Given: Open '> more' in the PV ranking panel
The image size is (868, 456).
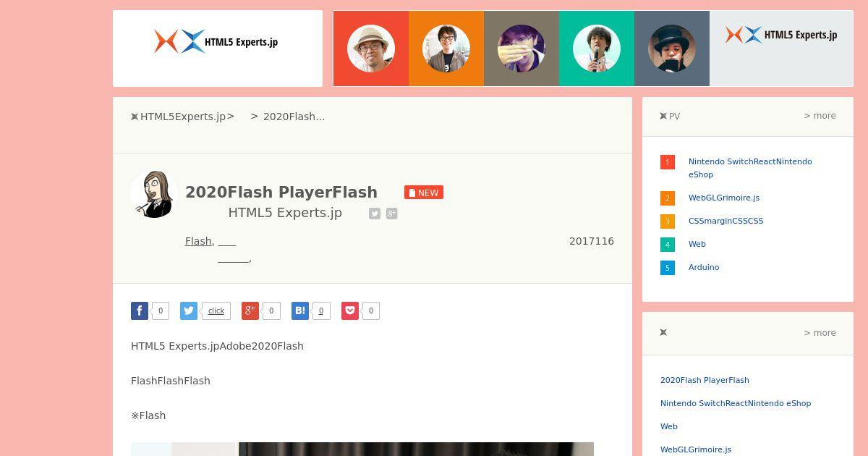Looking at the screenshot, I should 820,116.
